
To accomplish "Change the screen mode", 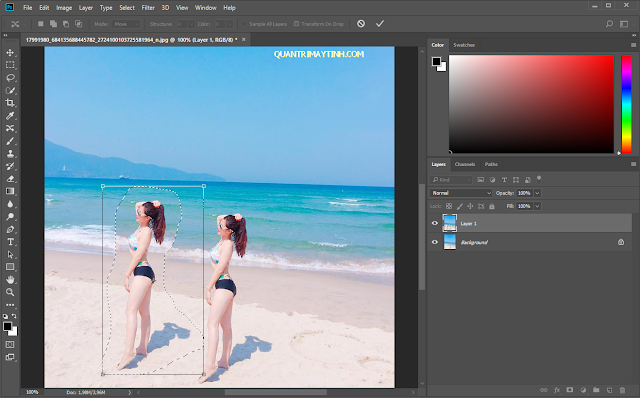I will click(10, 357).
